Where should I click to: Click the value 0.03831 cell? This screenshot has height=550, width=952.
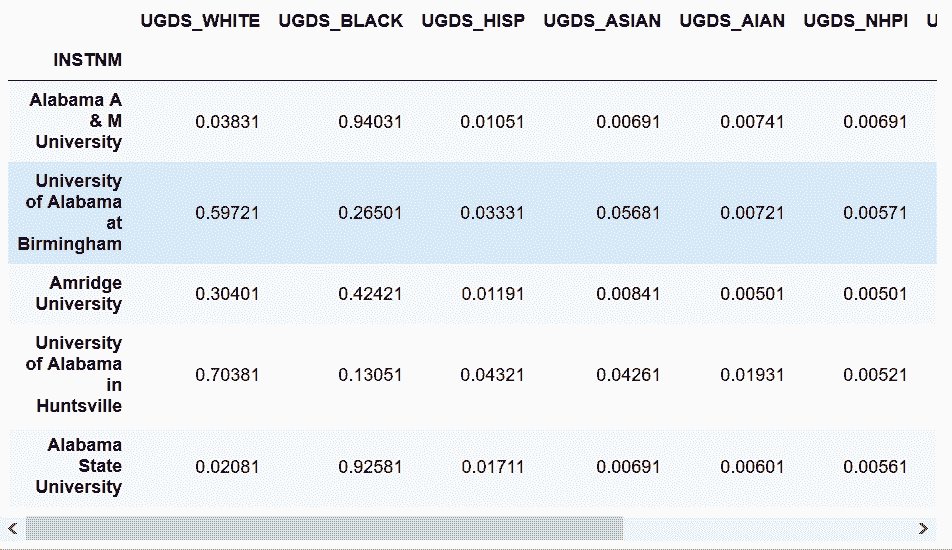pyautogui.click(x=227, y=122)
